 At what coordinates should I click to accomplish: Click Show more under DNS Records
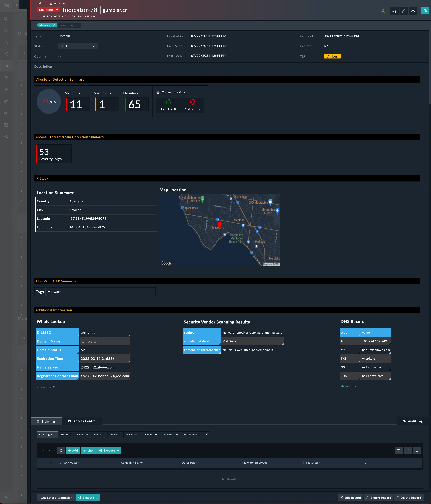coord(348,386)
